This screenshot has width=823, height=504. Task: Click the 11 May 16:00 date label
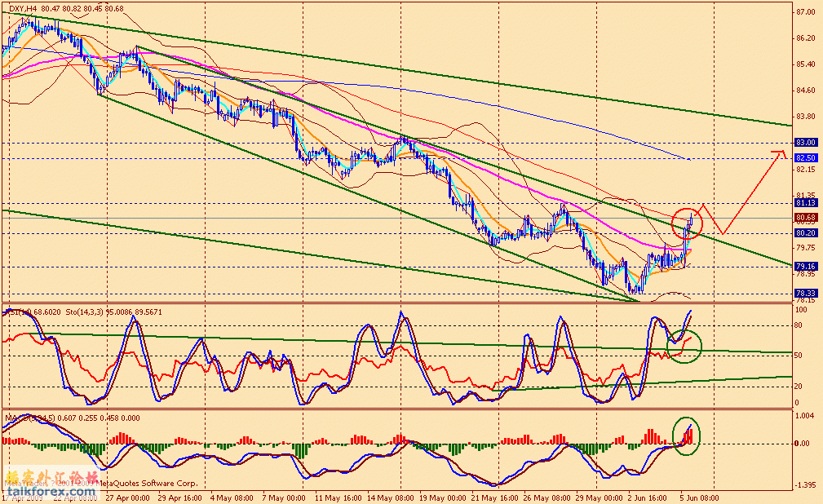coord(338,497)
